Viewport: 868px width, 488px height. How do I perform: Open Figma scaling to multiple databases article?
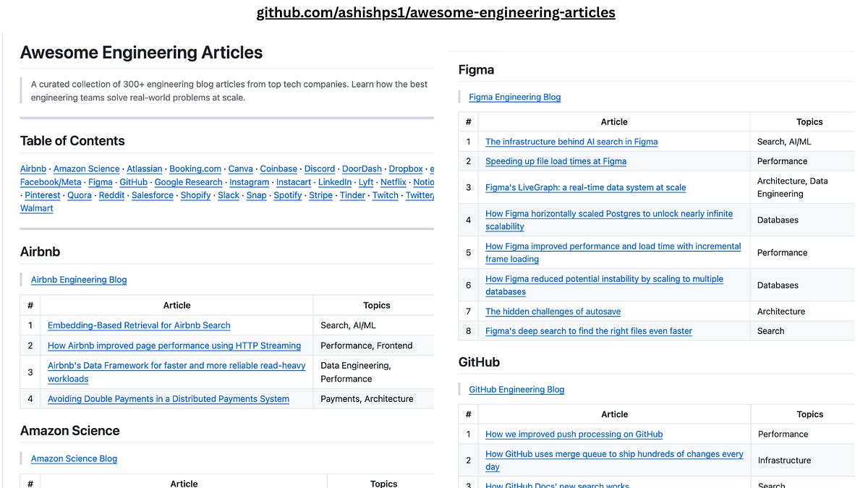604,285
